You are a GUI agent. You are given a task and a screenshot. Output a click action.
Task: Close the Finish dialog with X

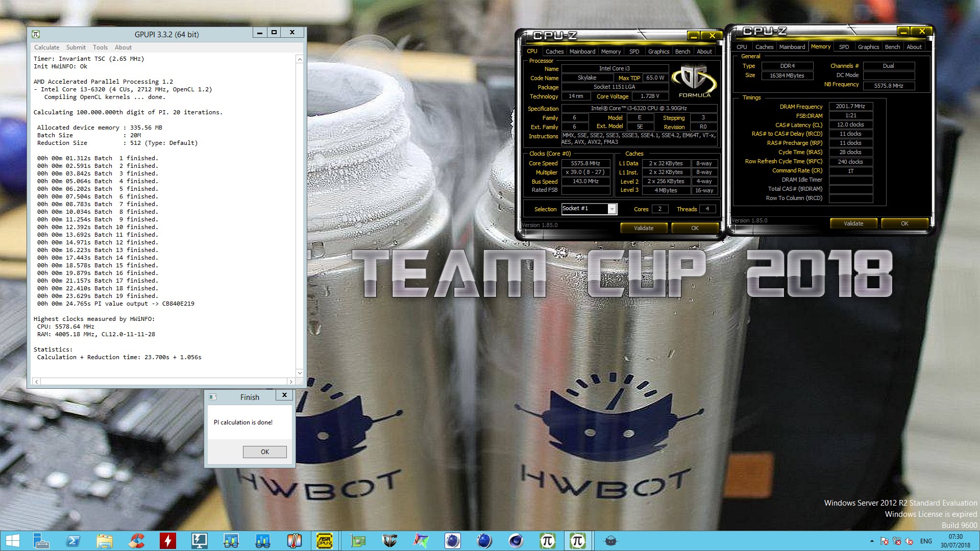pyautogui.click(x=285, y=395)
